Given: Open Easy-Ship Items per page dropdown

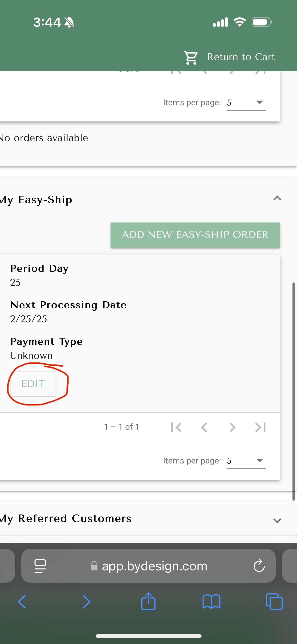Looking at the screenshot, I should tap(246, 461).
